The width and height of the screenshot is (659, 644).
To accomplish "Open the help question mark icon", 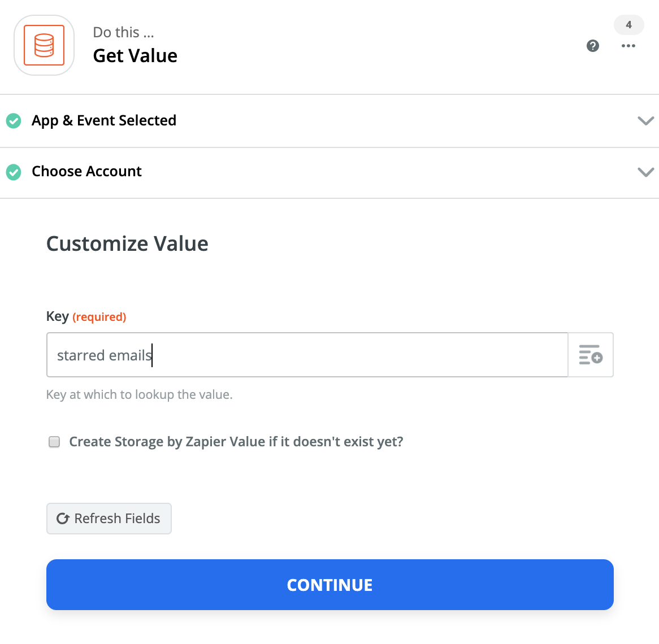I will 593,46.
